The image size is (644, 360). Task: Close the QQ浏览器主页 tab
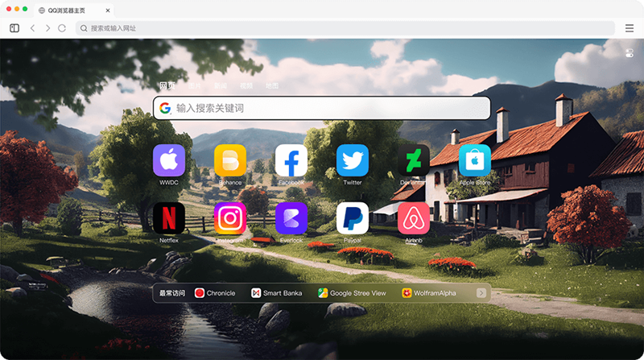point(108,10)
